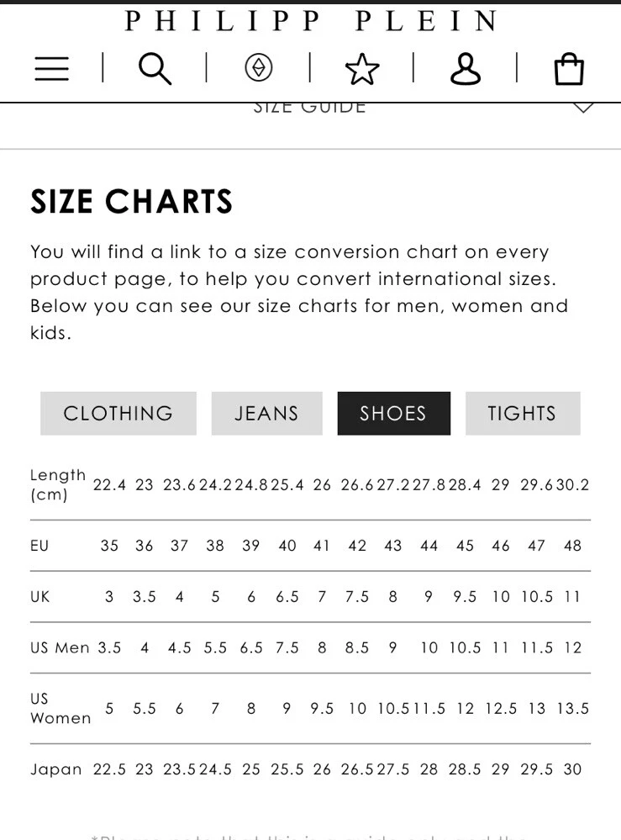Click the Philipp Plein logo

pos(311,21)
